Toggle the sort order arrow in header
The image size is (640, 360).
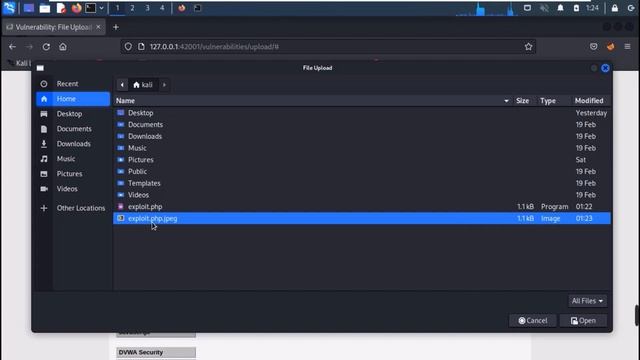point(506,101)
